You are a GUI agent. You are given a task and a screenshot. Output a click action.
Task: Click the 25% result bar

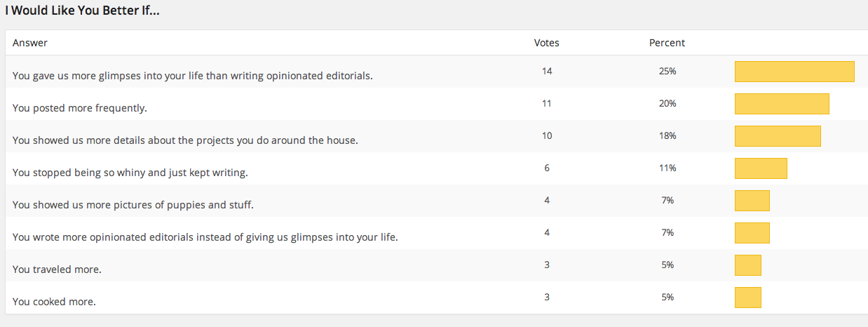click(794, 72)
